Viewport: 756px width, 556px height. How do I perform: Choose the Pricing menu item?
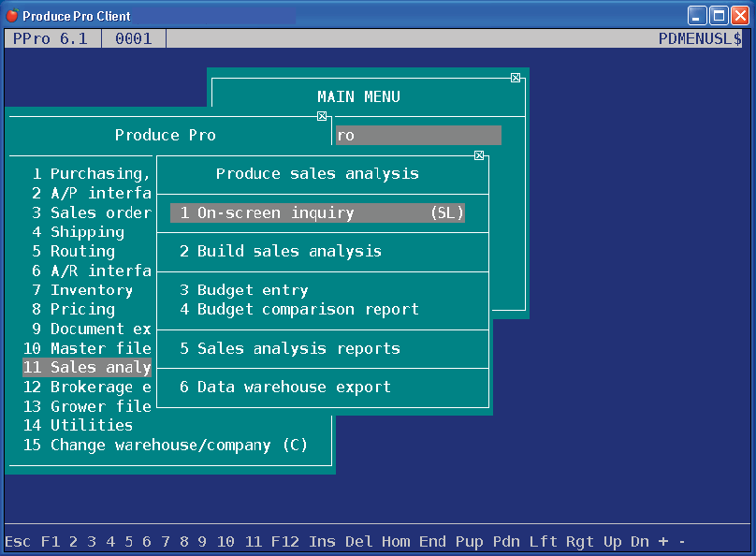coord(73,309)
